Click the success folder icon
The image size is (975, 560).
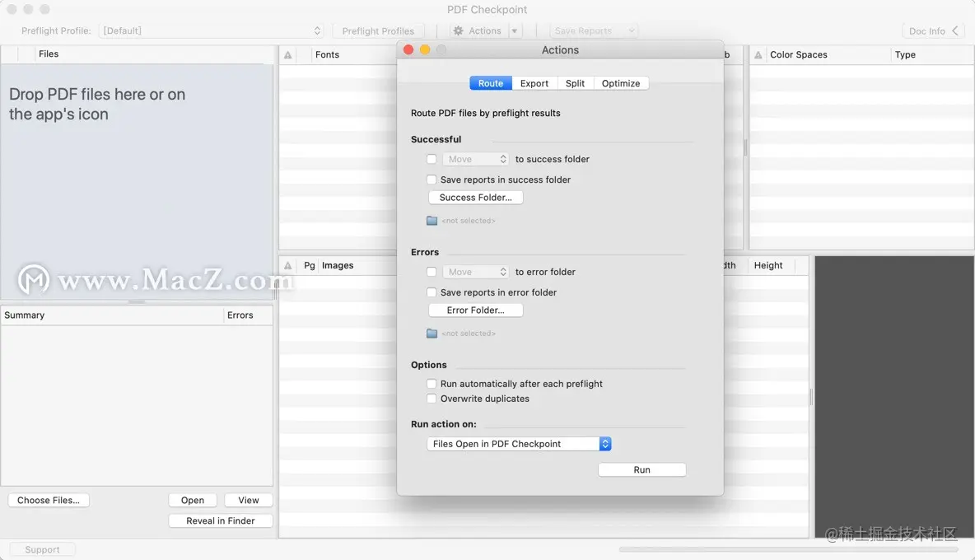pos(432,221)
